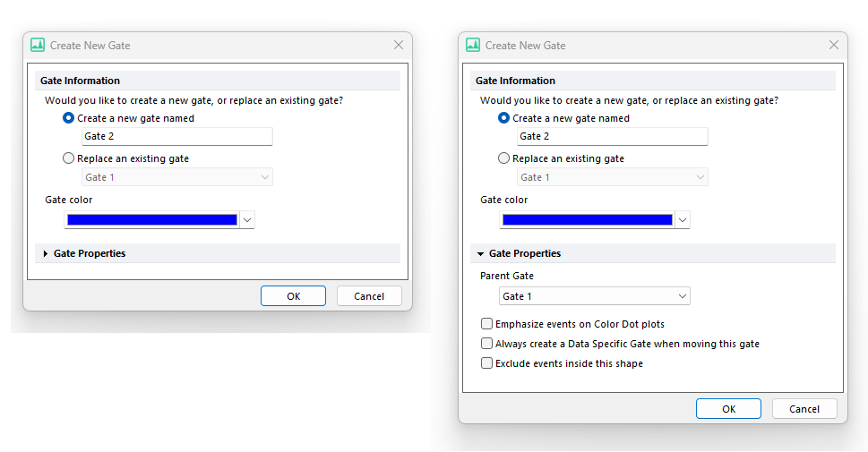The image size is (868, 452).
Task: Click 'Gate color' label in right dialog
Action: 503,200
